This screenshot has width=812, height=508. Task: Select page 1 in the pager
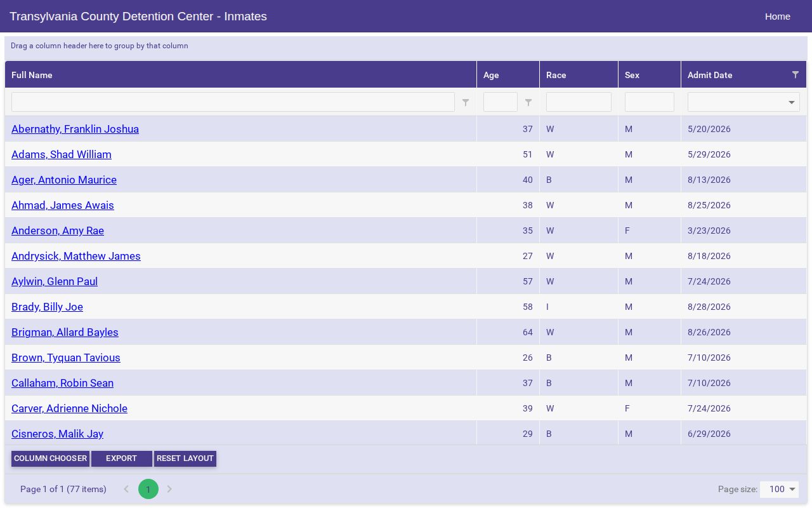[x=148, y=489]
